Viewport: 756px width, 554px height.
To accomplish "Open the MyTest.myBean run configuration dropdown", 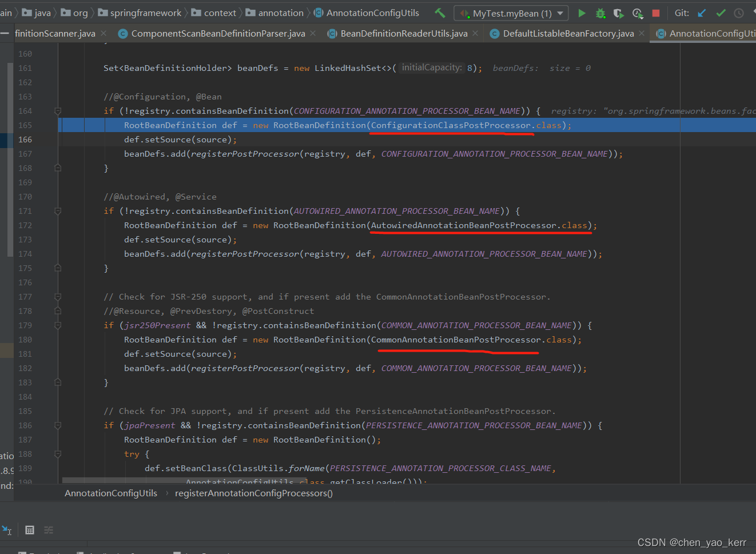I will pos(511,13).
